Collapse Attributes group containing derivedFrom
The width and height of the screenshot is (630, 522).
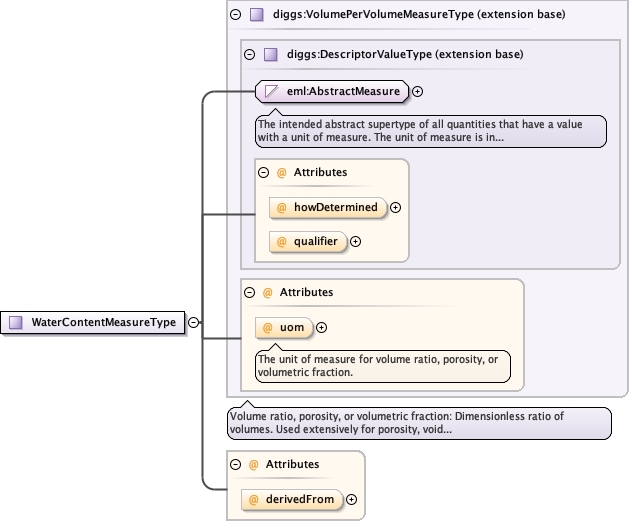(x=235, y=464)
